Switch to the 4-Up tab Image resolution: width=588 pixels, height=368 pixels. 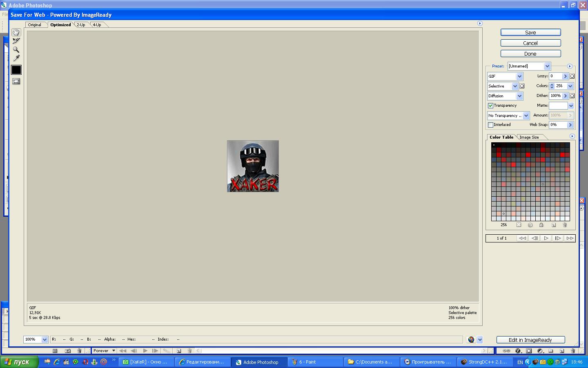pos(97,25)
